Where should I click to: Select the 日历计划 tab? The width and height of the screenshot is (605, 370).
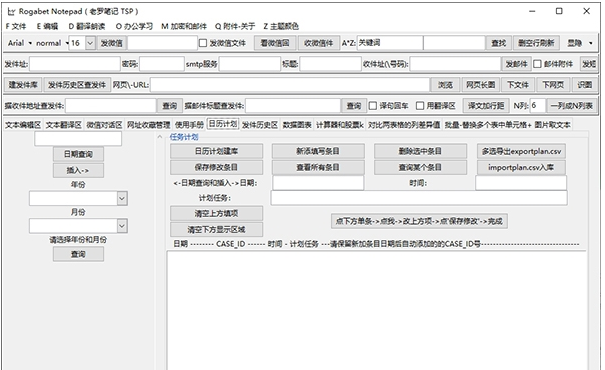coord(223,124)
